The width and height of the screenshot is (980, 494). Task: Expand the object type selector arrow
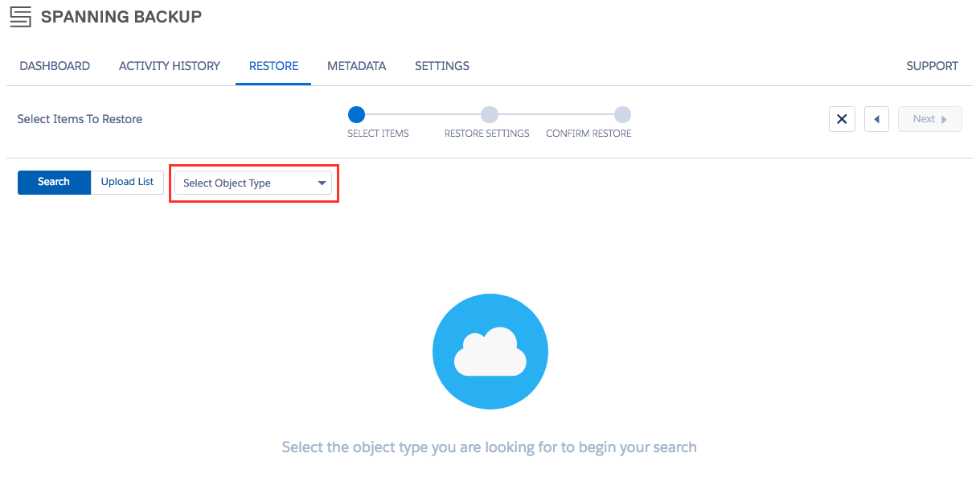(321, 183)
